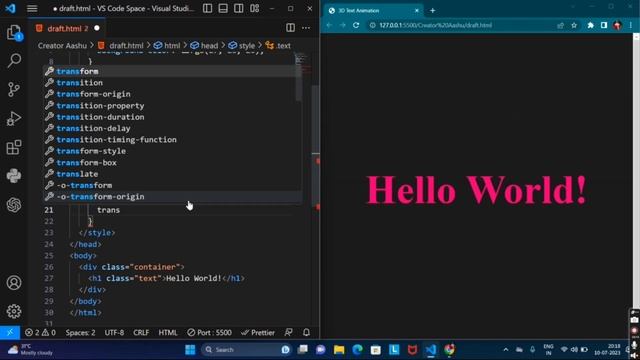Toggle the bottom panel layout button
Viewport: 640px width, 360px height.
coord(223,8)
